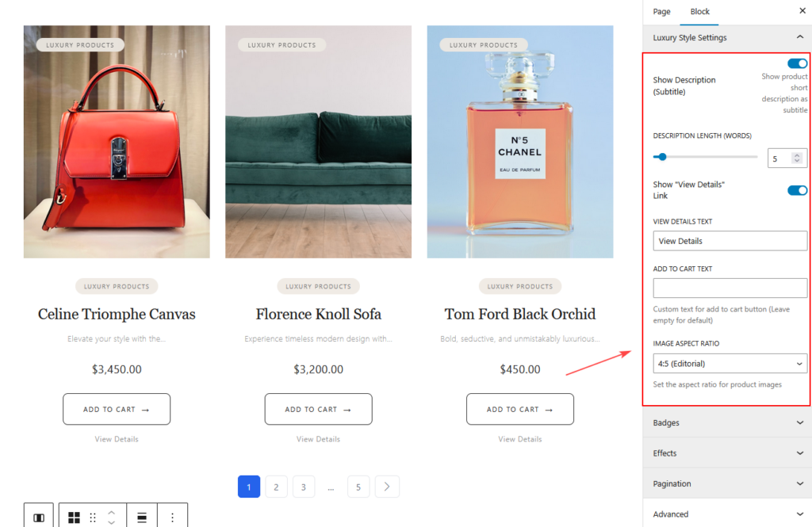Toggle Show Description (Subtitle) switch
Viewport: 812px width, 527px height.
click(797, 63)
